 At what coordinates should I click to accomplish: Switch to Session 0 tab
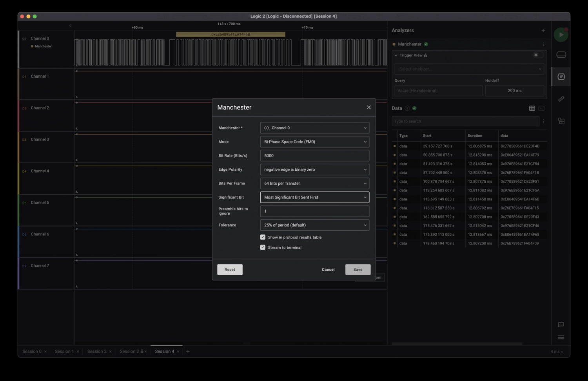pyautogui.click(x=32, y=352)
